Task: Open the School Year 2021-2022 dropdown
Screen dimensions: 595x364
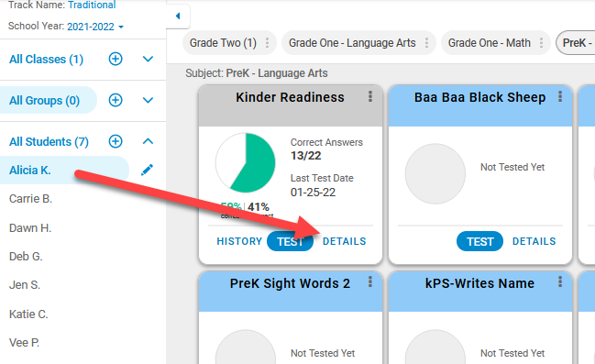Action: pyautogui.click(x=95, y=27)
